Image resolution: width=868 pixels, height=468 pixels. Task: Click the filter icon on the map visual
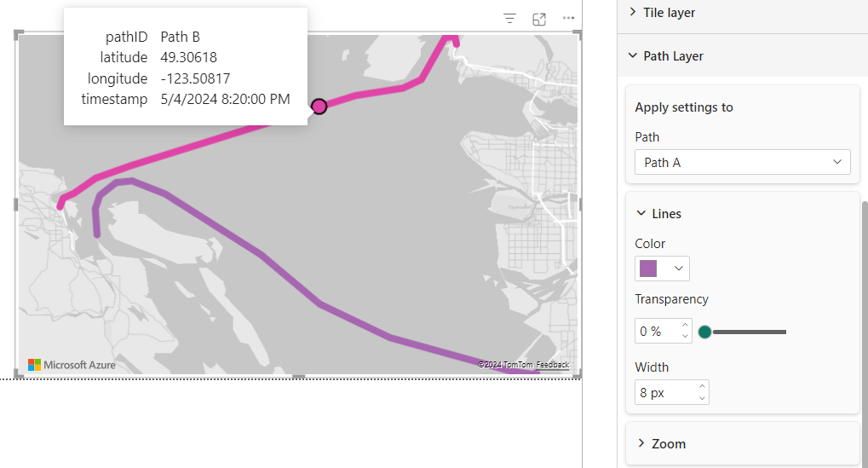(x=509, y=18)
